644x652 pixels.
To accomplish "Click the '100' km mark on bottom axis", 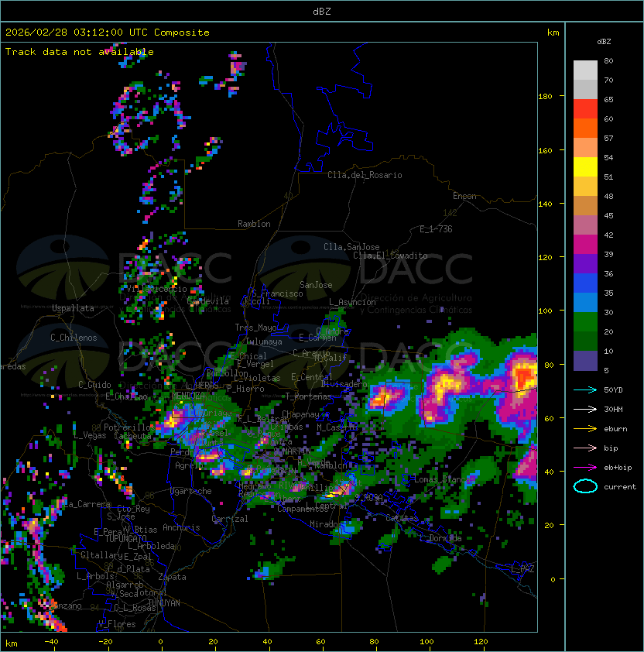I will (x=426, y=642).
